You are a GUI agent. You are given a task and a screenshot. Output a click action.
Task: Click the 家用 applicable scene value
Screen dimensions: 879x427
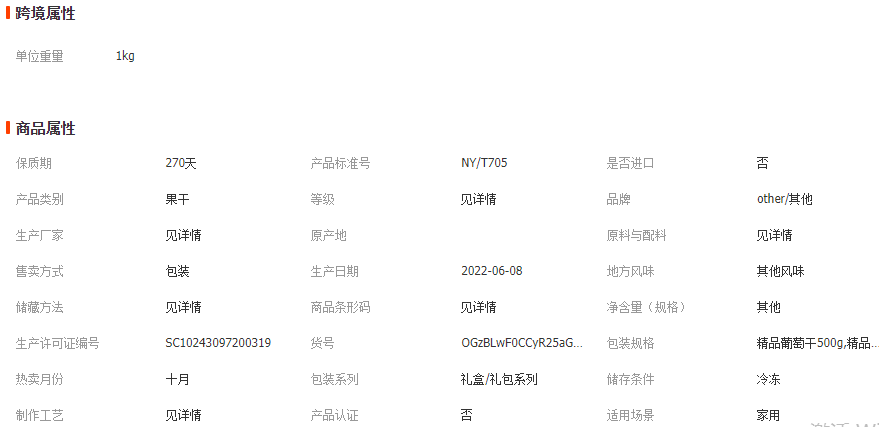tap(768, 415)
